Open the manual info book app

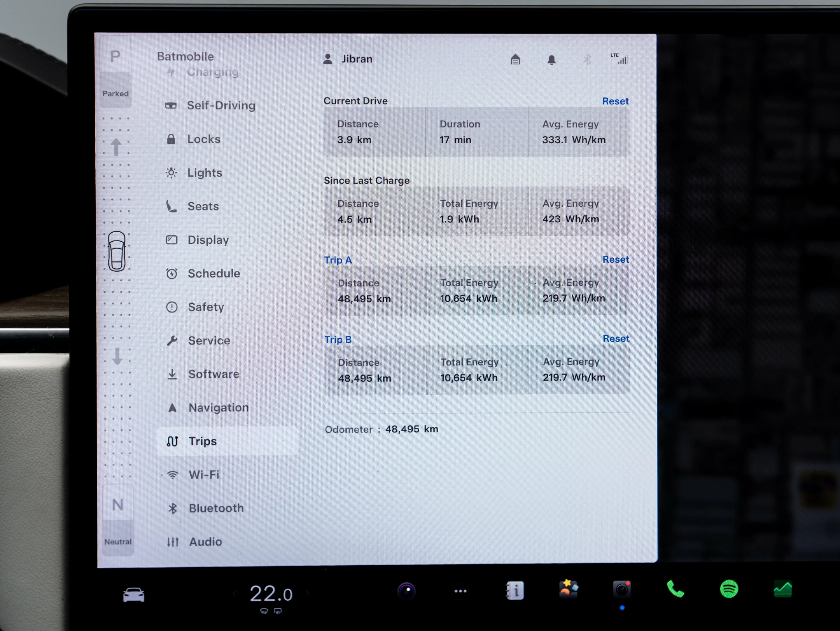point(515,591)
